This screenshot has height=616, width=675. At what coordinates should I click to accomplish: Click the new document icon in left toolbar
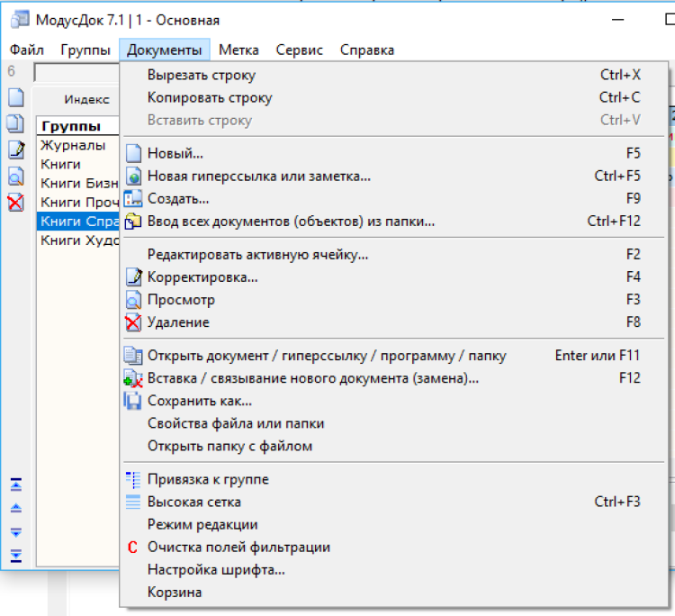pyautogui.click(x=15, y=97)
